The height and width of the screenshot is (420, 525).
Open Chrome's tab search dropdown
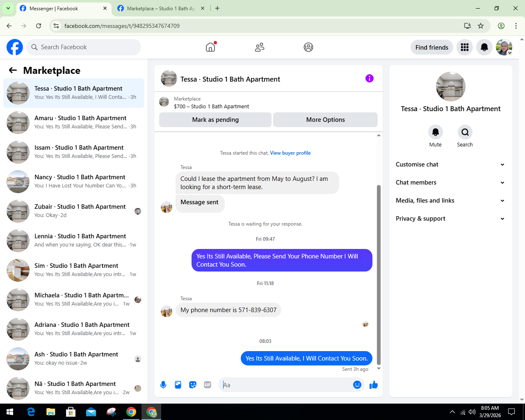click(8, 8)
